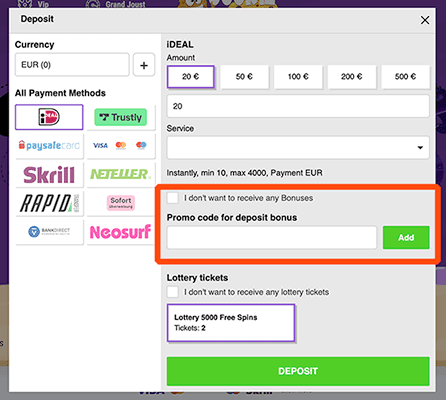Select the paysafecard payment logo
Image resolution: width=446 pixels, height=400 pixels.
(x=49, y=145)
